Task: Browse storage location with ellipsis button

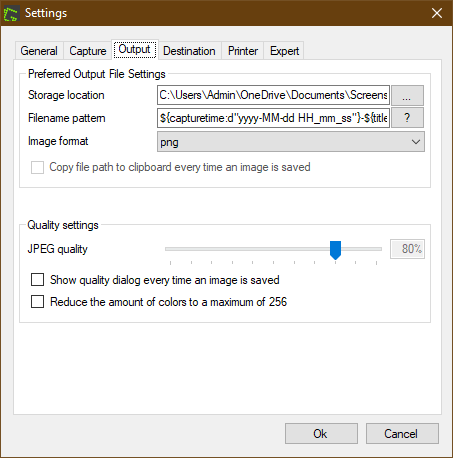Action: [407, 95]
